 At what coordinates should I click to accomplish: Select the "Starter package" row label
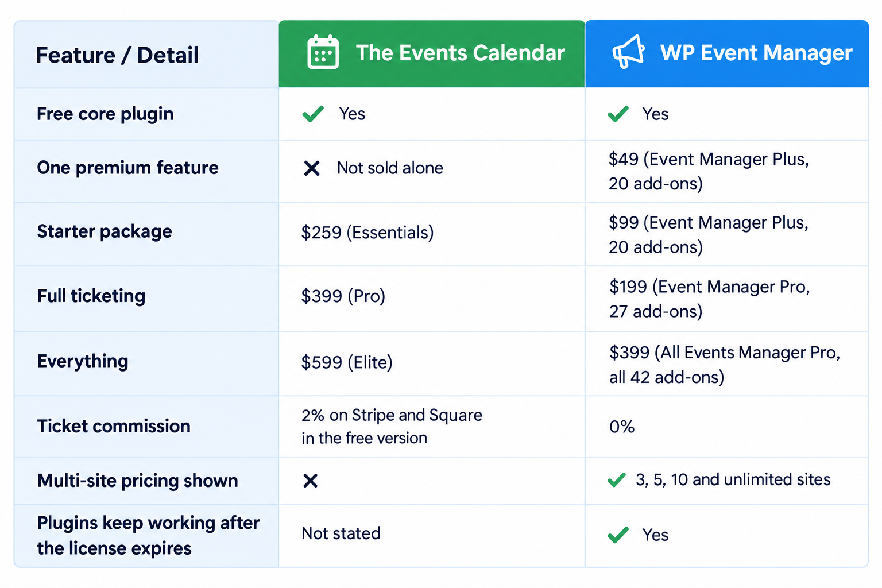(105, 231)
